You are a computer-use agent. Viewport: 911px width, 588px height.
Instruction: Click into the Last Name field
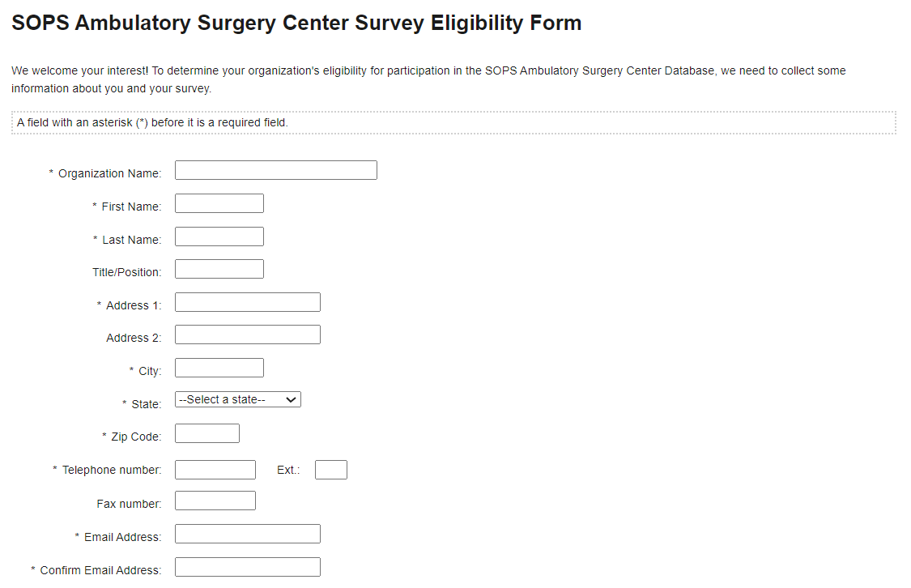pos(219,236)
